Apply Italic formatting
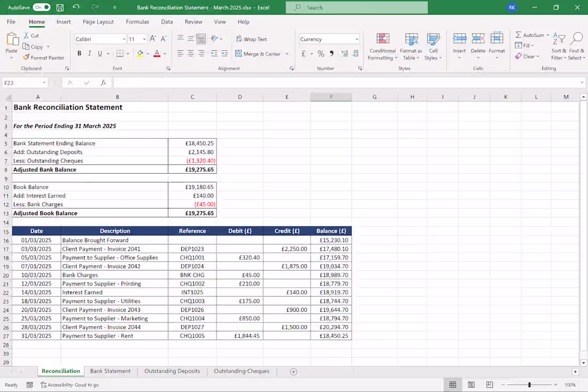The image size is (588, 392). 90,53
